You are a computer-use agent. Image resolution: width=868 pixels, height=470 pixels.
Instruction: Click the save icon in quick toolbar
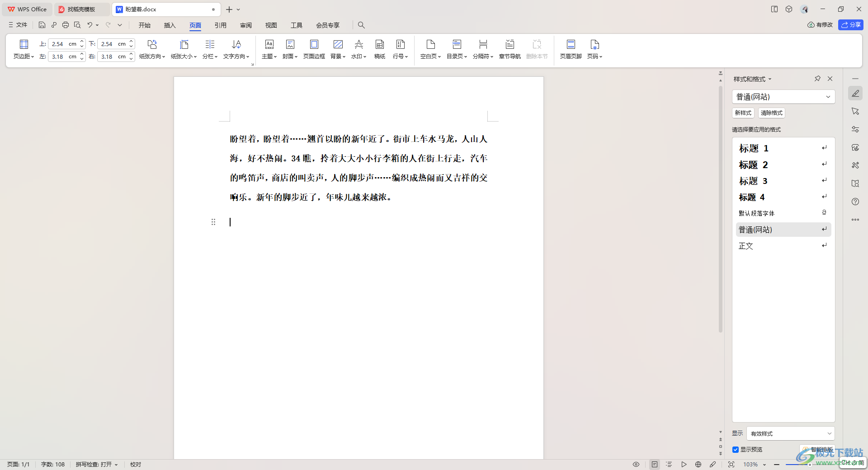42,25
